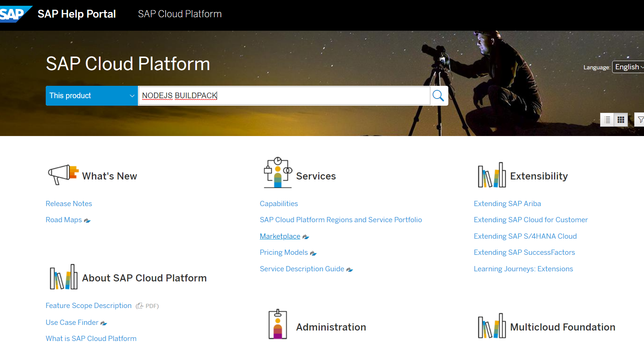Open the Road Maps link
Image resolution: width=644 pixels, height=347 pixels.
tap(64, 220)
